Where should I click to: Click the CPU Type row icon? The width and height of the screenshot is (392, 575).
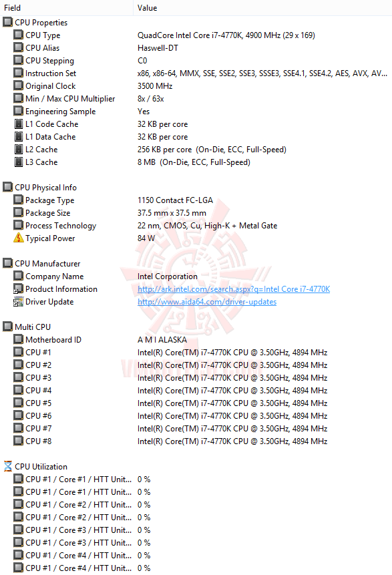[18, 35]
